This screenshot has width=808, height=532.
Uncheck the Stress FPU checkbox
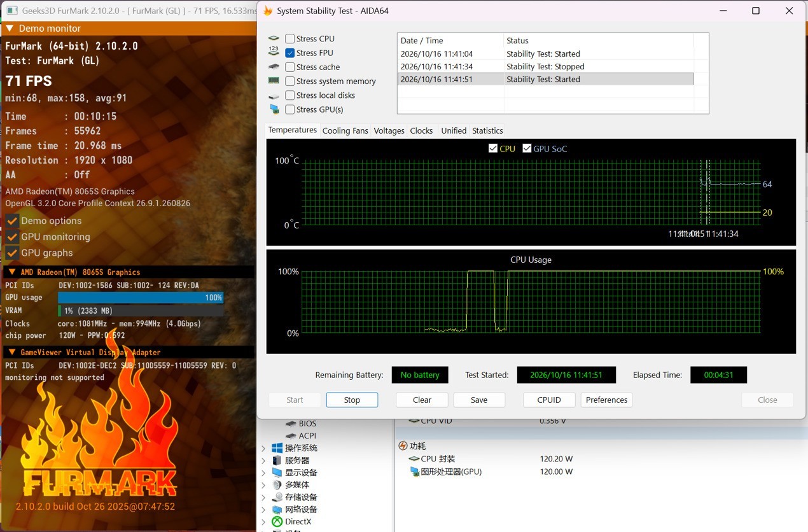[290, 53]
